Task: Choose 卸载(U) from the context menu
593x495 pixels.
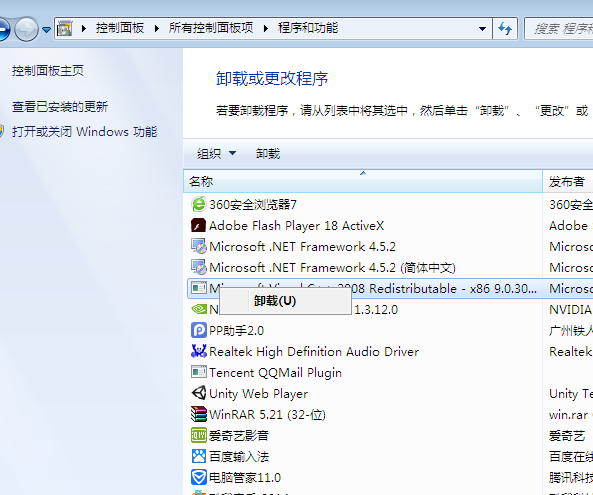Action: [286, 301]
